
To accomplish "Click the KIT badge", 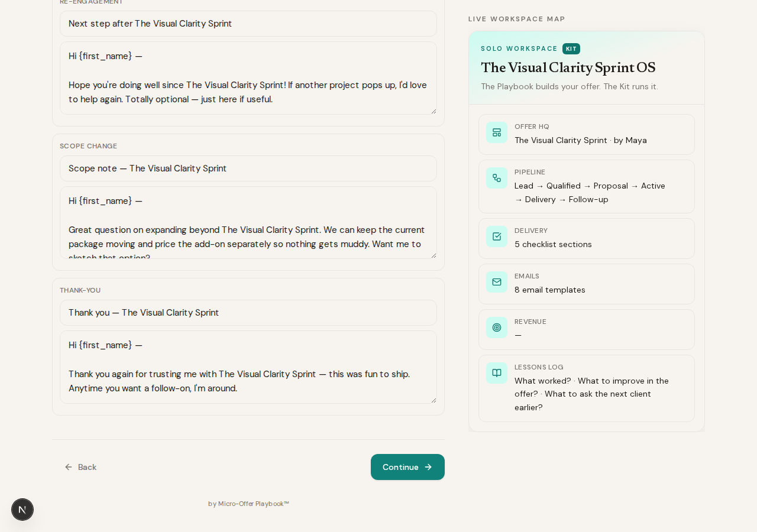I will (x=571, y=49).
